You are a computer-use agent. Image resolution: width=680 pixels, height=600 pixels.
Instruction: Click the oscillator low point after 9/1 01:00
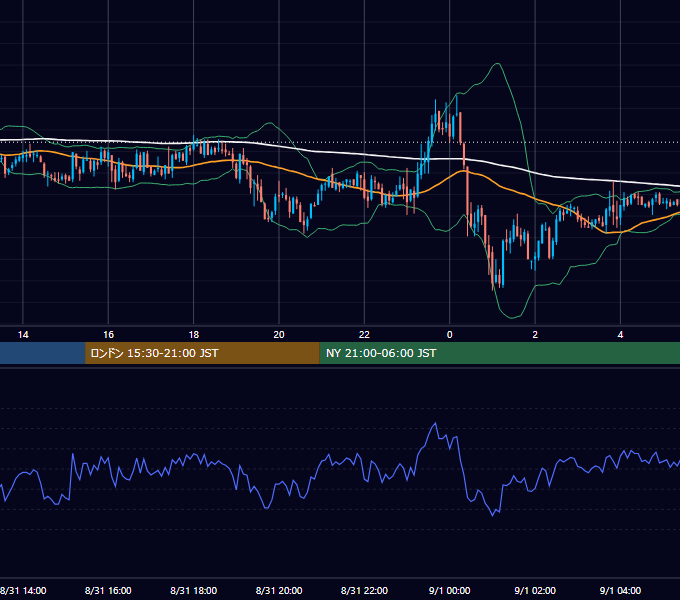point(493,515)
